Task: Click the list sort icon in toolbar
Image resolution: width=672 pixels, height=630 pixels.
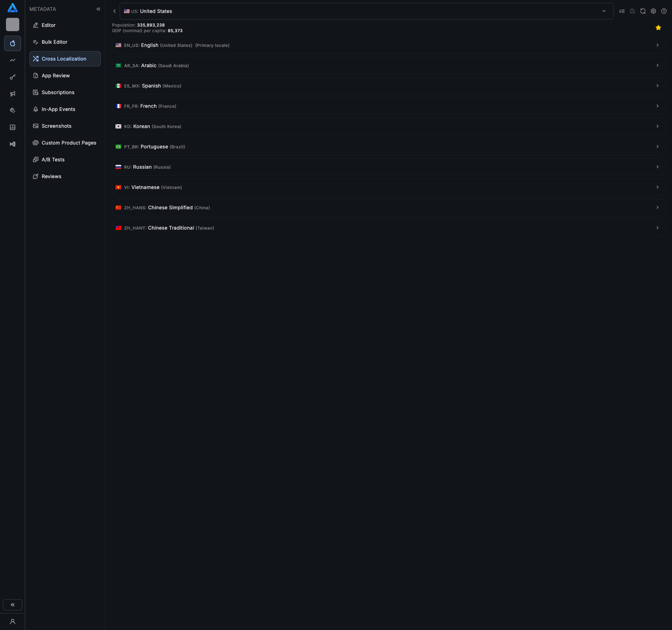Action: 622,11
